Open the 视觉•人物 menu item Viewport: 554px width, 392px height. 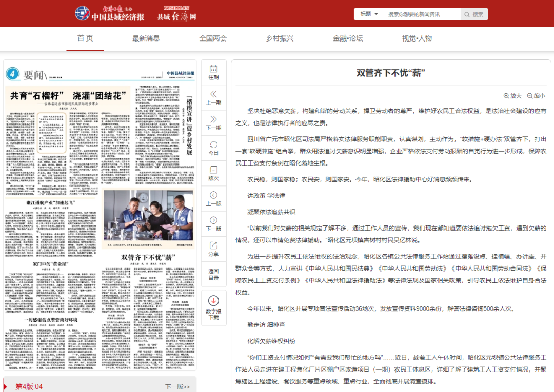click(x=417, y=38)
